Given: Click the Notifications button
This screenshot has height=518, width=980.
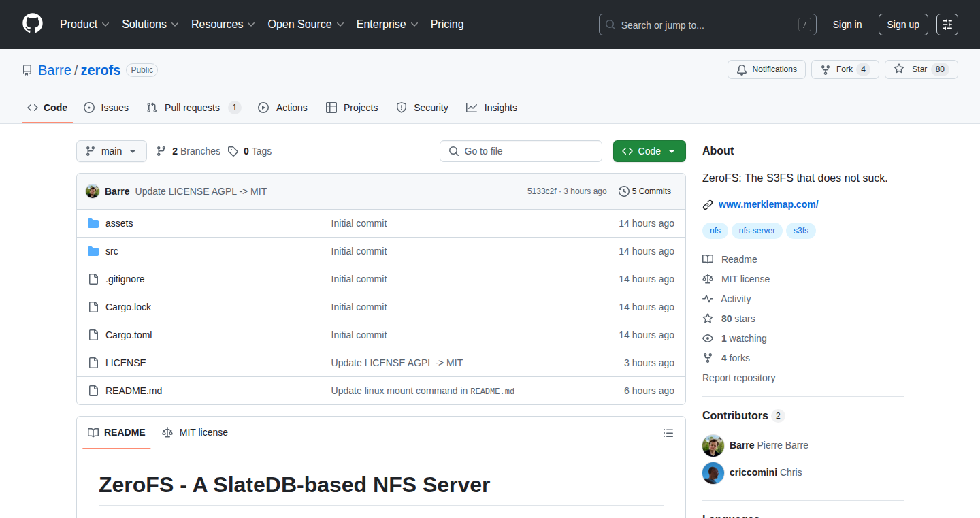Looking at the screenshot, I should click(767, 69).
